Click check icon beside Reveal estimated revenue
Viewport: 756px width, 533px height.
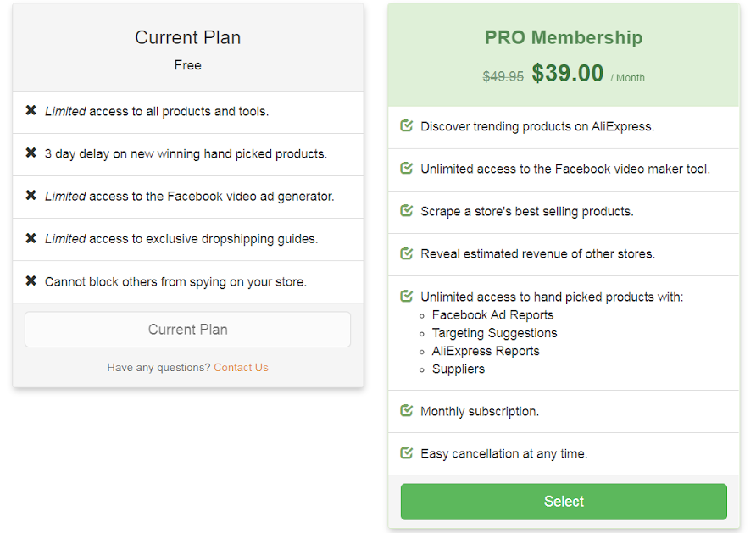[407, 253]
